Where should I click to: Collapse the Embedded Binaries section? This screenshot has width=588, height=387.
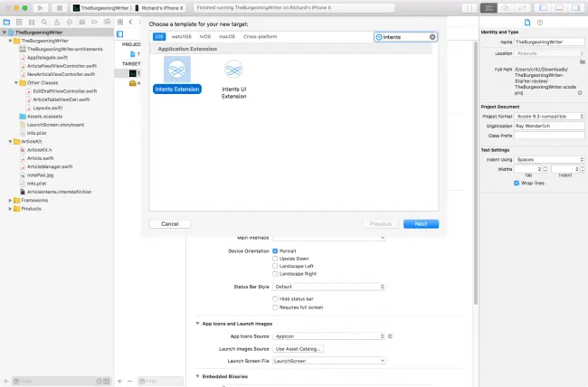tap(197, 376)
